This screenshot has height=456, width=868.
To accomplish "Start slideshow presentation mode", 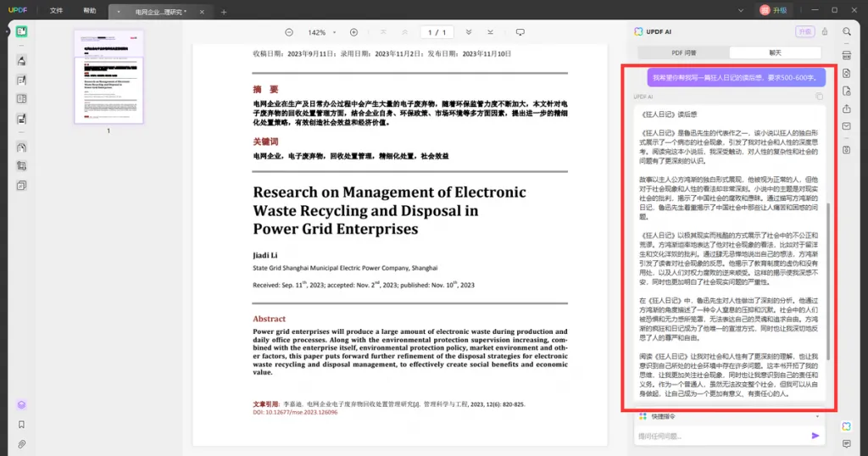I will click(x=520, y=32).
